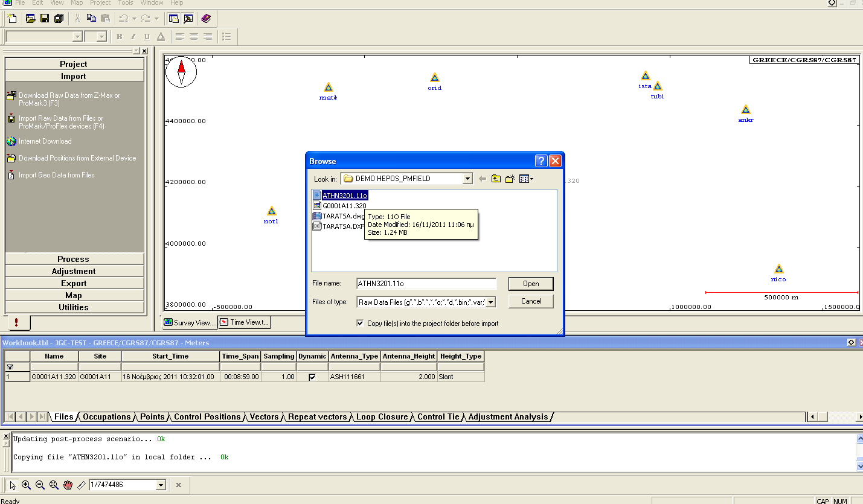Open project using the folder toolbar icon
The width and height of the screenshot is (863, 504).
(31, 19)
